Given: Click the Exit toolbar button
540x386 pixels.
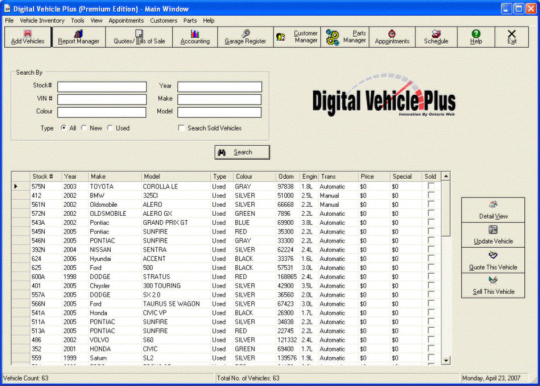Looking at the screenshot, I should pos(512,37).
